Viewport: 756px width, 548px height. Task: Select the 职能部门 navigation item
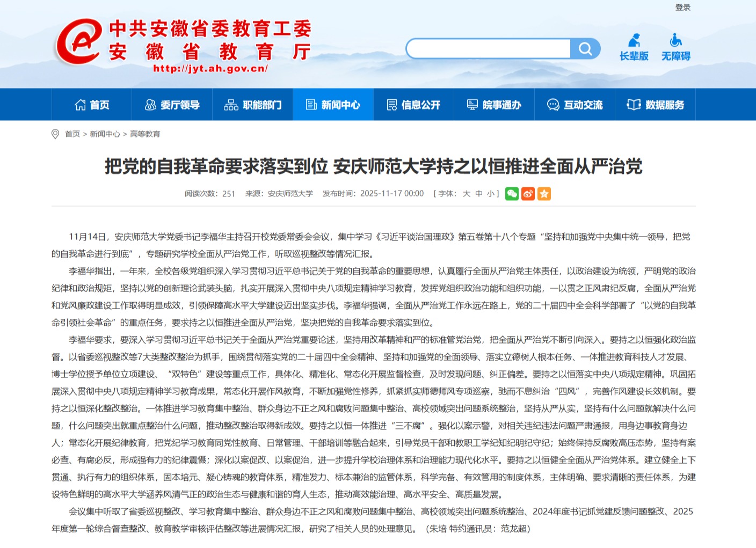click(x=253, y=105)
